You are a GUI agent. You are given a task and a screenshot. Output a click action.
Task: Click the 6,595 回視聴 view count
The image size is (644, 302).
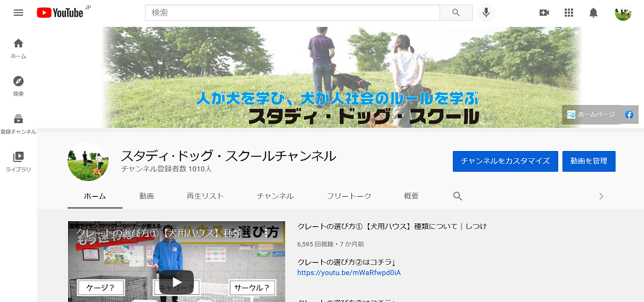click(x=314, y=244)
